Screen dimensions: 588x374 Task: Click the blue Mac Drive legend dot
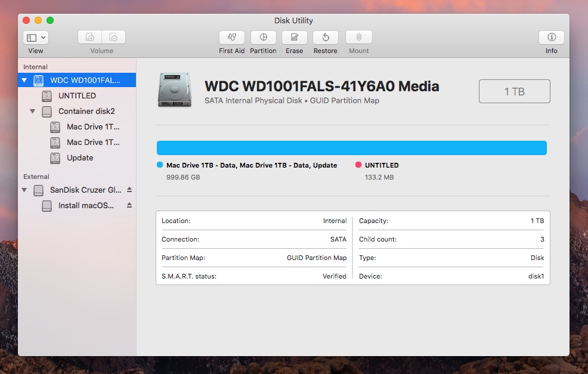point(160,165)
